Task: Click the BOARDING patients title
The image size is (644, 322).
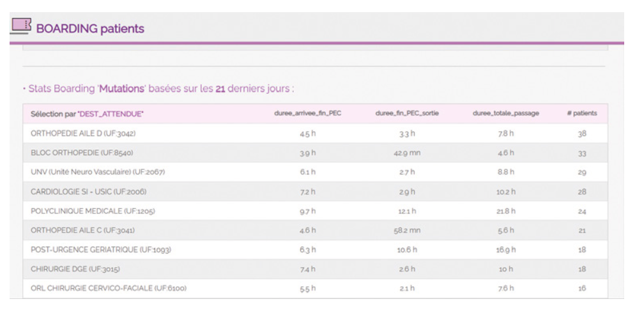Action: click(x=90, y=29)
